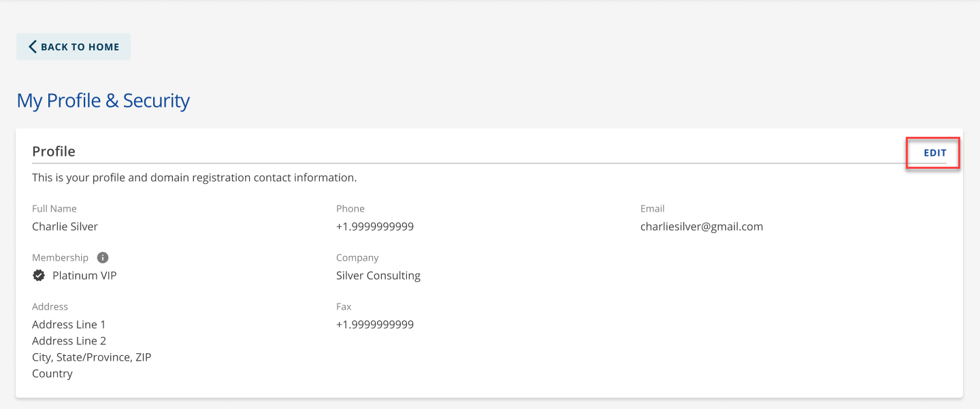Screen dimensions: 980x409
Task: Select the Country line in the Address
Action: pos(52,373)
